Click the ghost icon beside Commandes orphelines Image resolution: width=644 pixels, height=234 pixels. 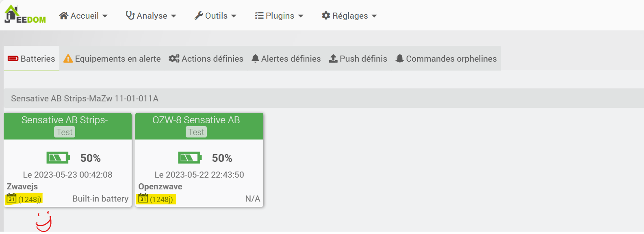coord(400,59)
